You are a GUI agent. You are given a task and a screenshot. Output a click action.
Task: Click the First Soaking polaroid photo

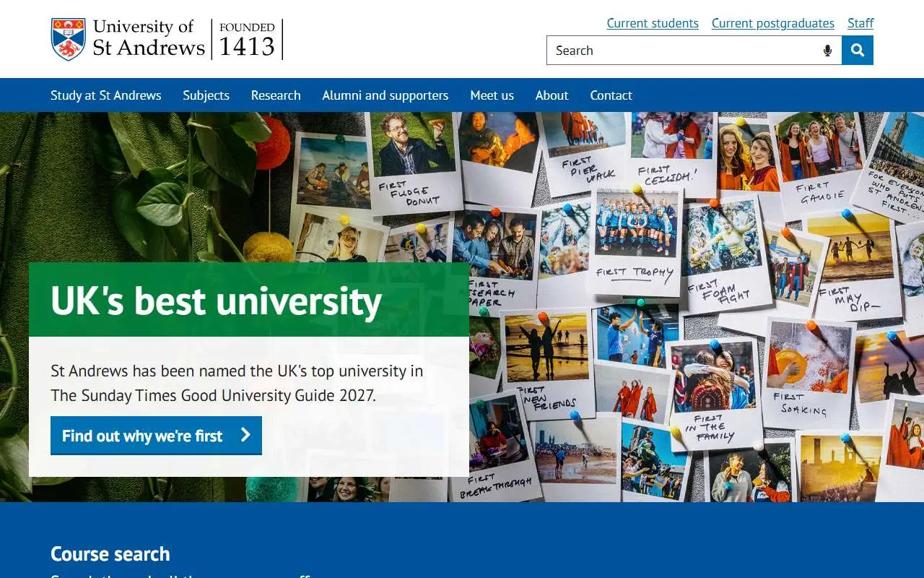[807, 373]
